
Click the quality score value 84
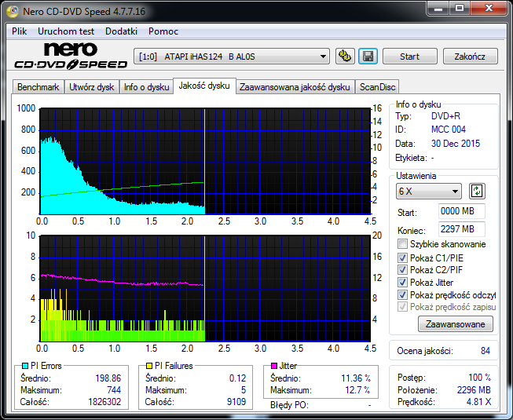486,351
